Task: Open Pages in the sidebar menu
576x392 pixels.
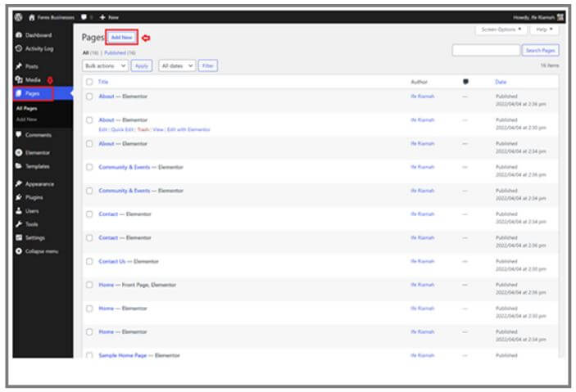Action: pos(33,93)
